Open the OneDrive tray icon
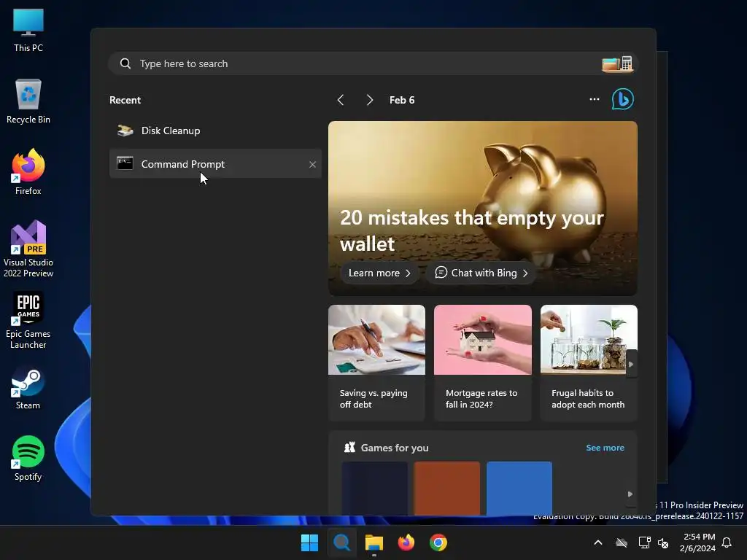747x560 pixels. (x=622, y=542)
